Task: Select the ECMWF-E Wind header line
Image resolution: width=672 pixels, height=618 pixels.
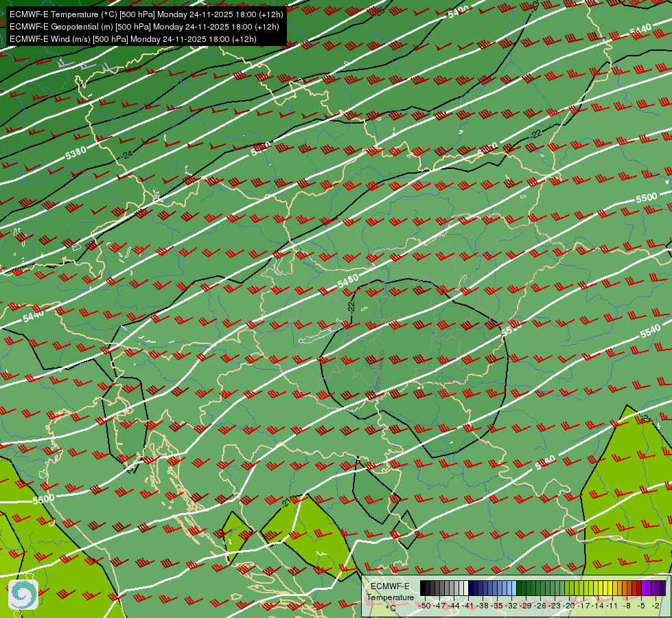Action: click(x=133, y=39)
